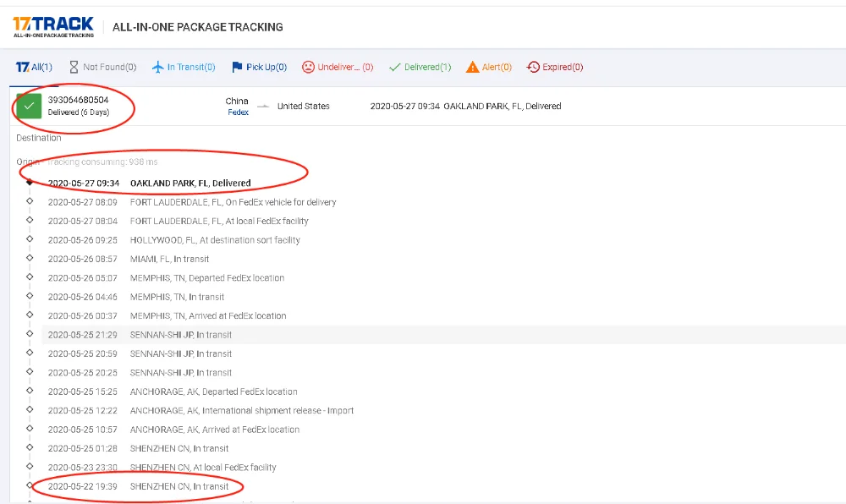Open the Undelivered(0) tab
Screen dimensions: 846x504
pos(338,67)
